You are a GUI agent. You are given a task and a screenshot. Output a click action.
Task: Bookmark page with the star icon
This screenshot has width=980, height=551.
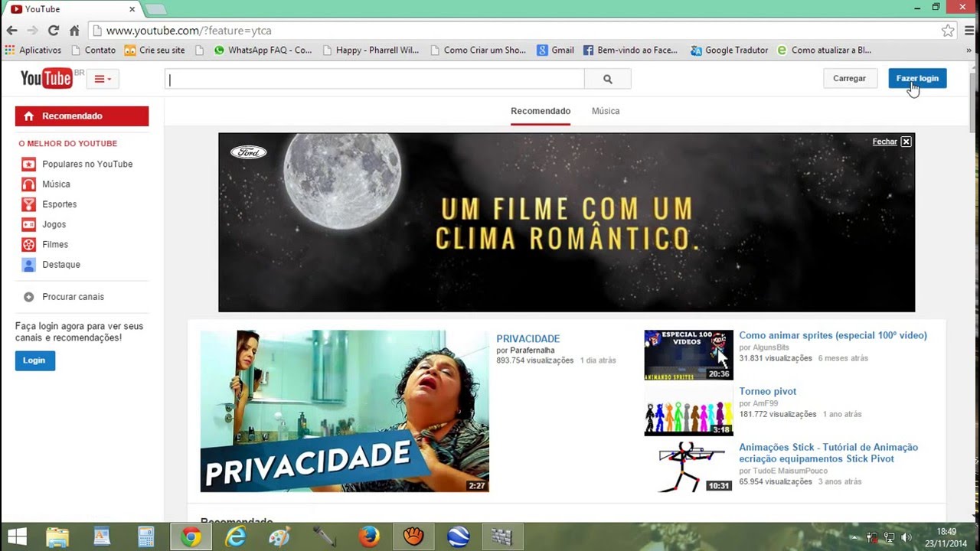(948, 31)
